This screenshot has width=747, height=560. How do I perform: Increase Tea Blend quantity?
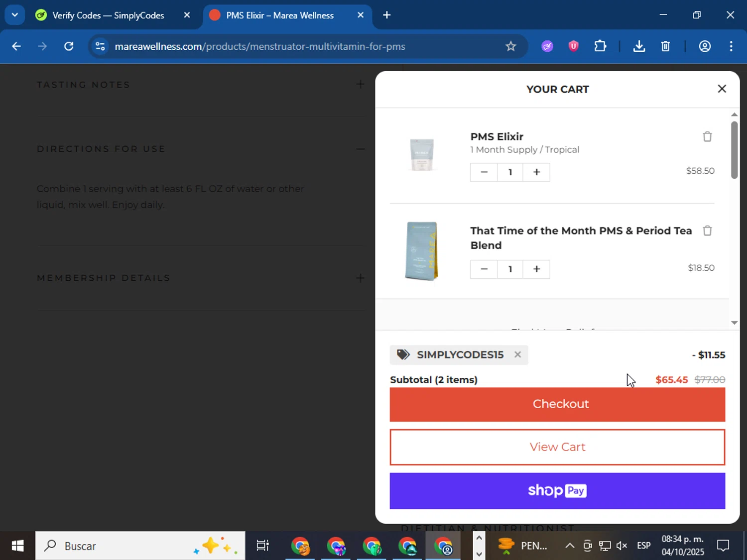pyautogui.click(x=536, y=269)
